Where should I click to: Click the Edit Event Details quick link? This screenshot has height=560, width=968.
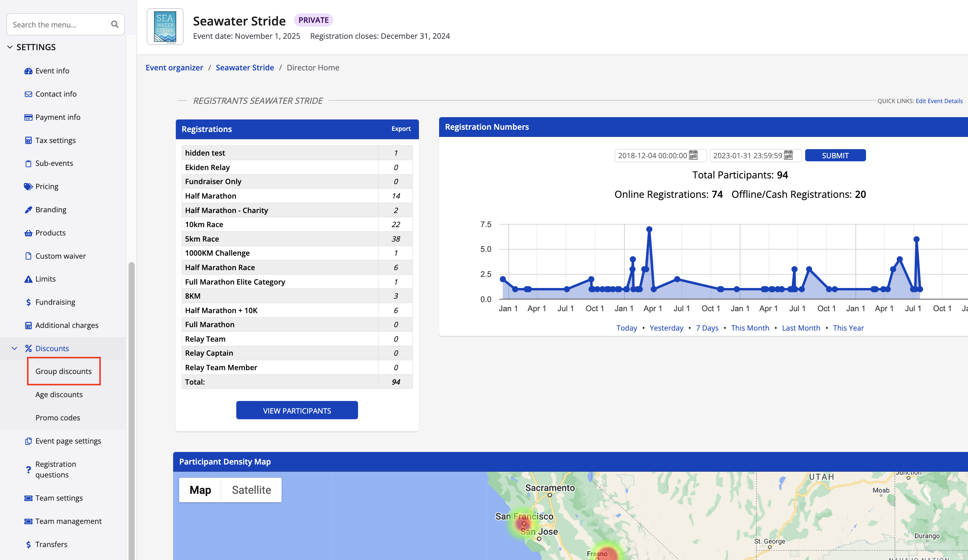click(x=938, y=101)
